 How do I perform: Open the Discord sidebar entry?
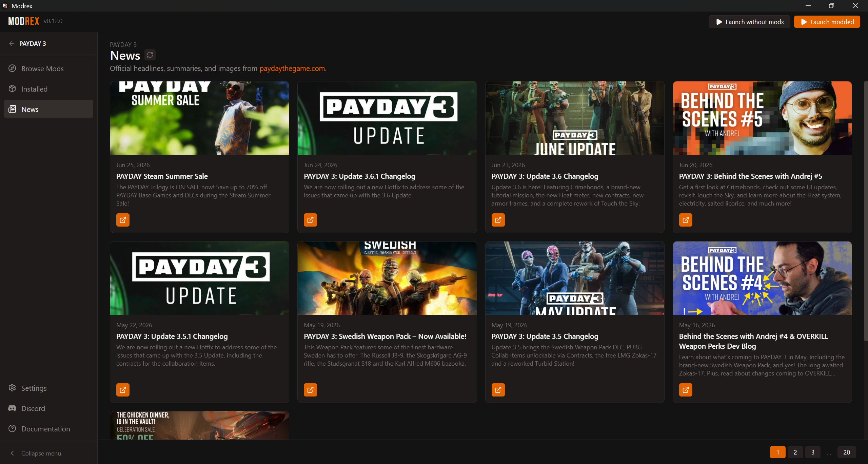(48, 408)
